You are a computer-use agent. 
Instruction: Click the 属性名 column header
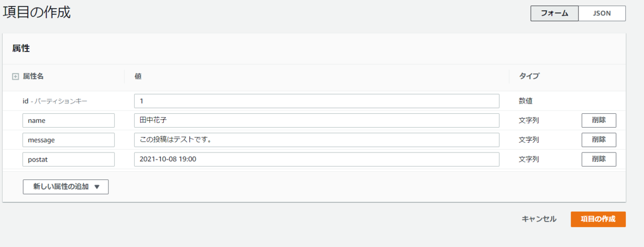33,77
